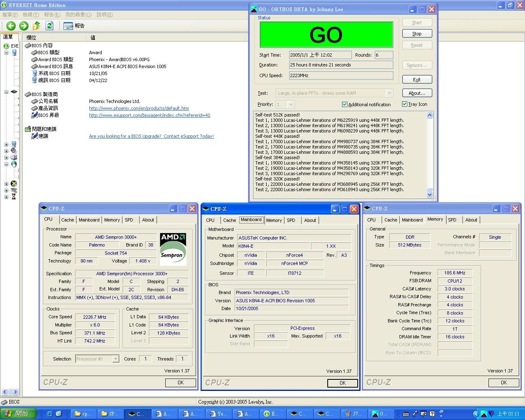
Task: Switch to ORTHOS taskbar button labeled G...
Action: [x=381, y=414]
